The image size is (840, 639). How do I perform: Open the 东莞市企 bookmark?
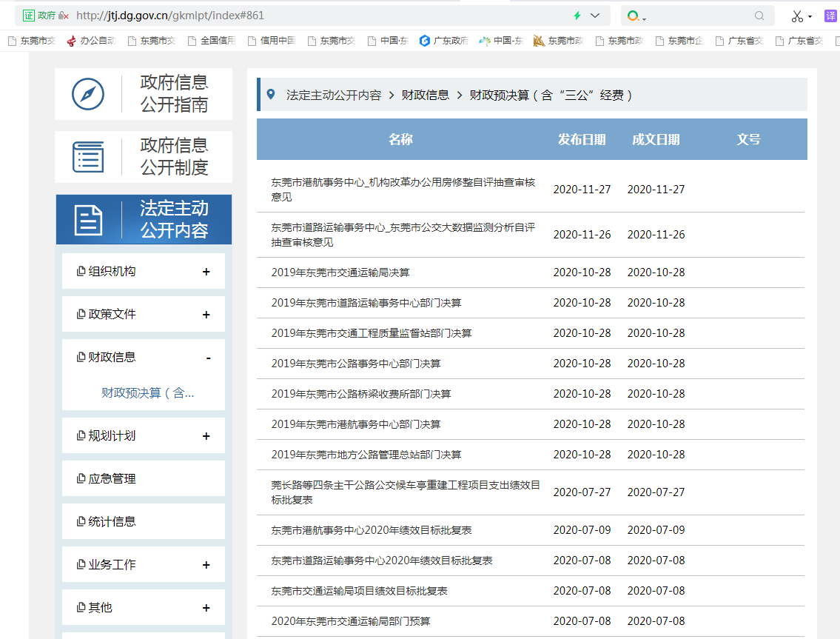click(x=679, y=41)
